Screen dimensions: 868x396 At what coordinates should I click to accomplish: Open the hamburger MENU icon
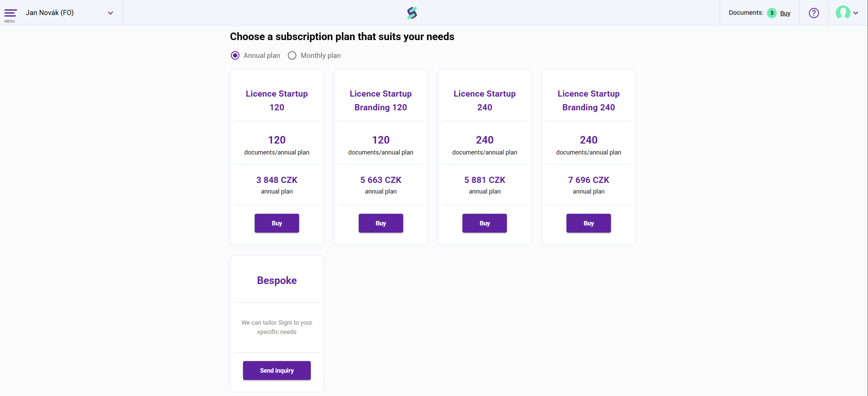[x=10, y=14]
